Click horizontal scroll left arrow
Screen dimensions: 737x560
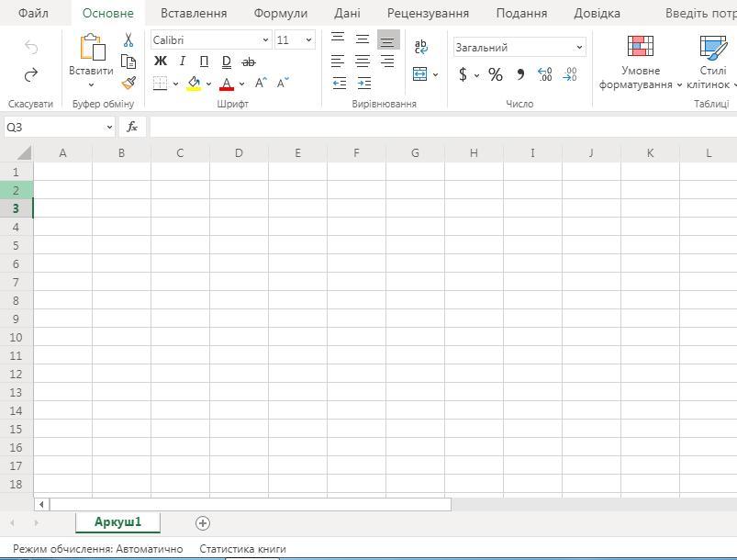pyautogui.click(x=41, y=505)
